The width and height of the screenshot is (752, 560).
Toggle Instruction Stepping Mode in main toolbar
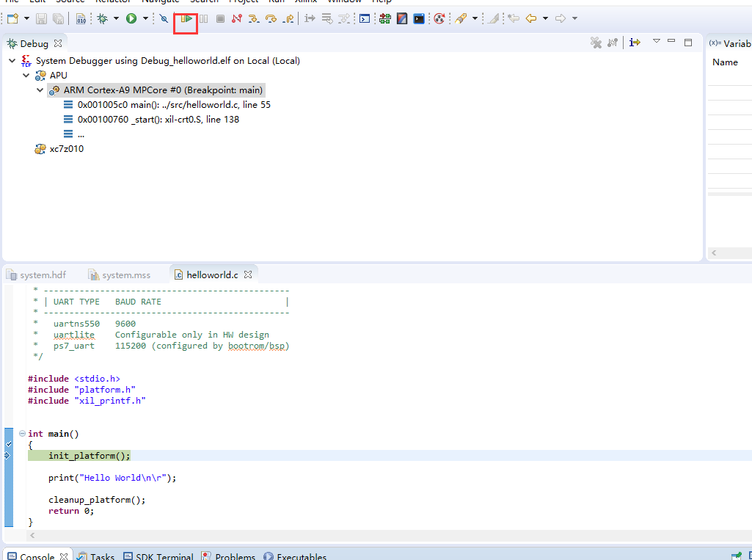310,18
